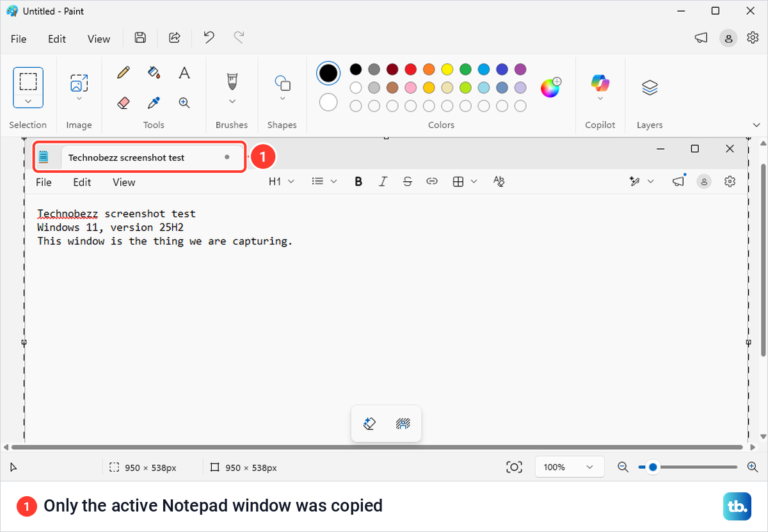The height and width of the screenshot is (532, 768).
Task: Open the H1 heading dropdown in Notepad
Action: tap(282, 182)
